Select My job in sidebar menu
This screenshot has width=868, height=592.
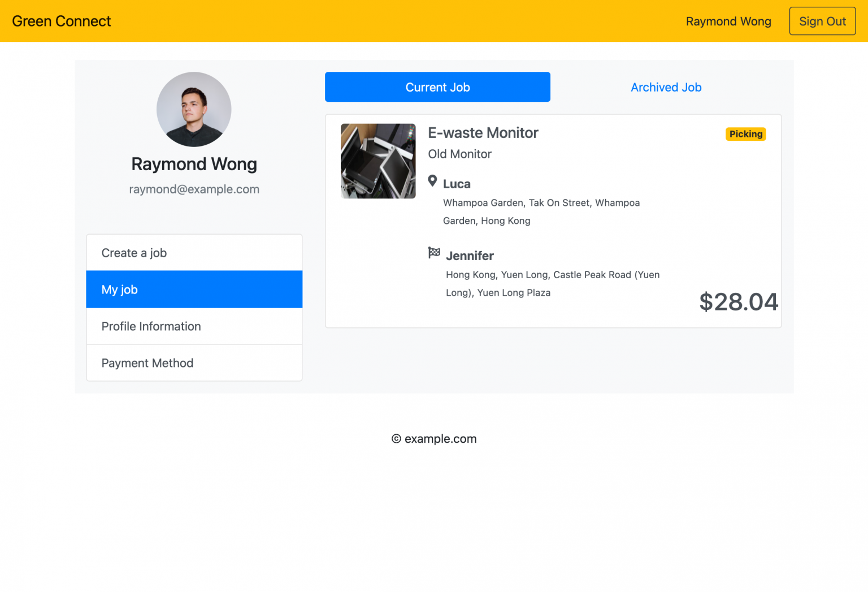click(x=194, y=289)
